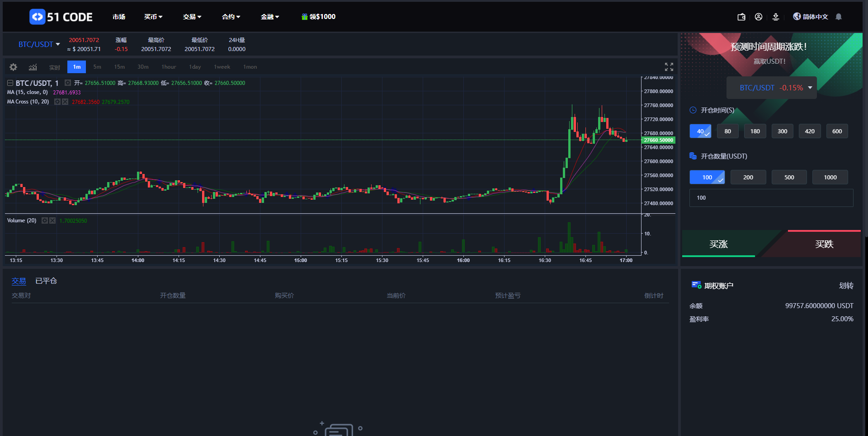This screenshot has width=868, height=436.
Task: Open chart settings gear icon
Action: point(13,67)
